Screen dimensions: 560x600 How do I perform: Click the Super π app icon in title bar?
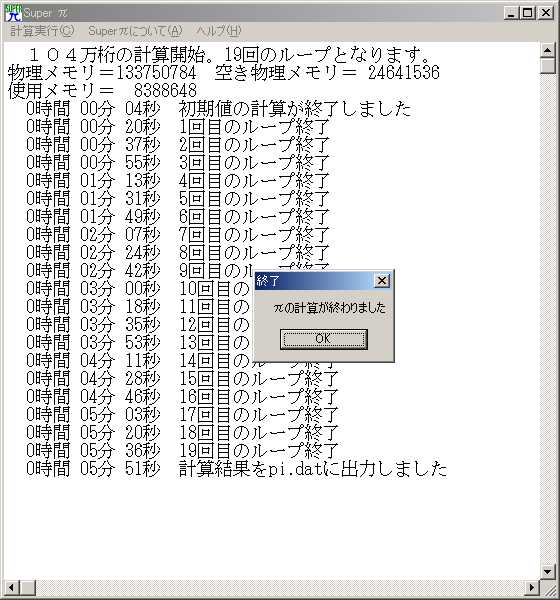(13, 13)
